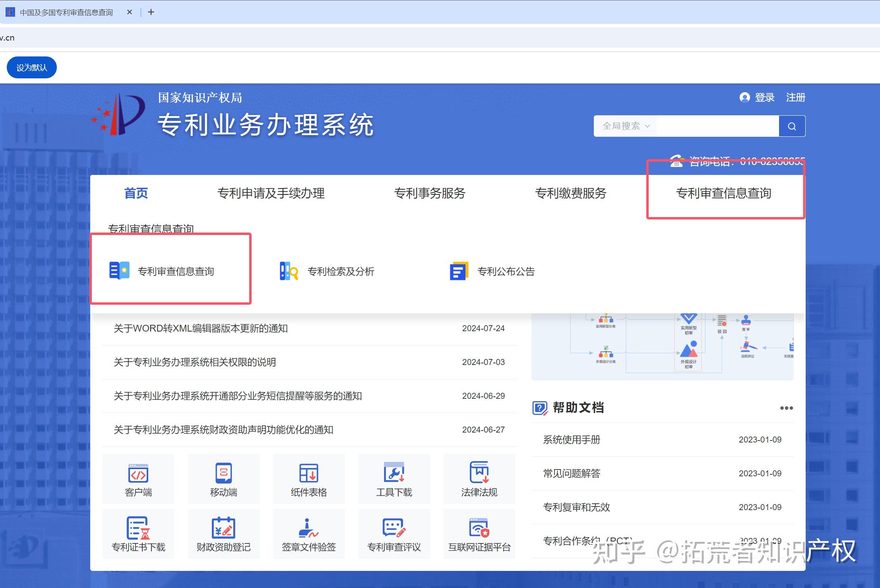Click the user avatar icon beside 登录
The image size is (880, 588).
coord(744,97)
